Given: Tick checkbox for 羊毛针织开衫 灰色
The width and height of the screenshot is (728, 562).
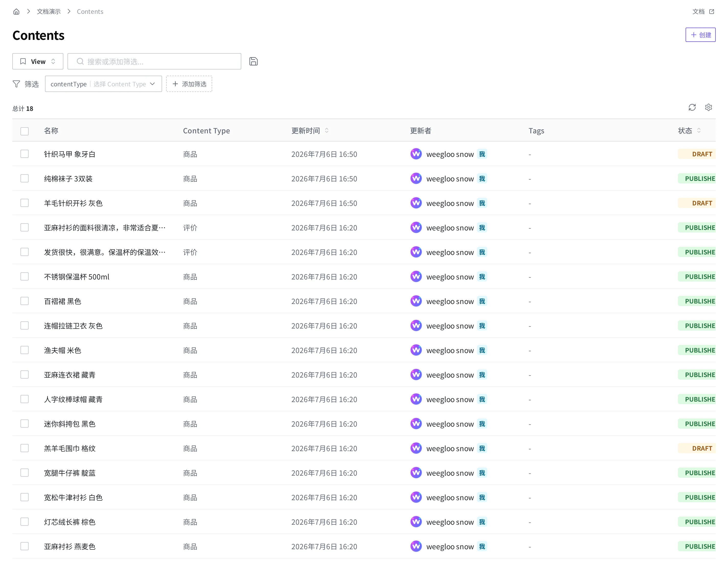Looking at the screenshot, I should [x=24, y=203].
